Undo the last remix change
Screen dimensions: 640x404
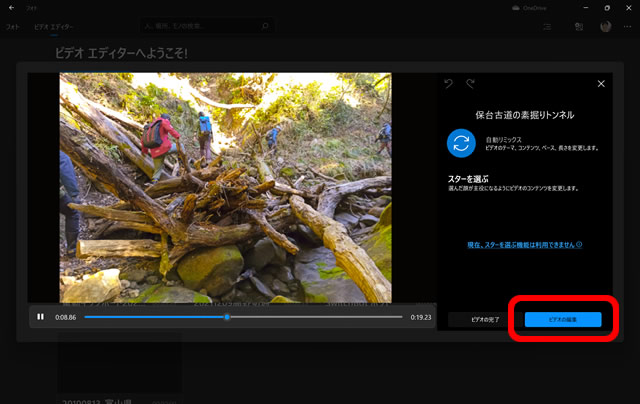(448, 84)
